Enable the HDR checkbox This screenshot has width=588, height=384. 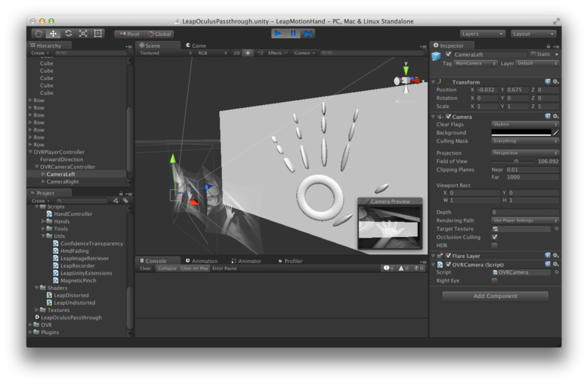(495, 245)
